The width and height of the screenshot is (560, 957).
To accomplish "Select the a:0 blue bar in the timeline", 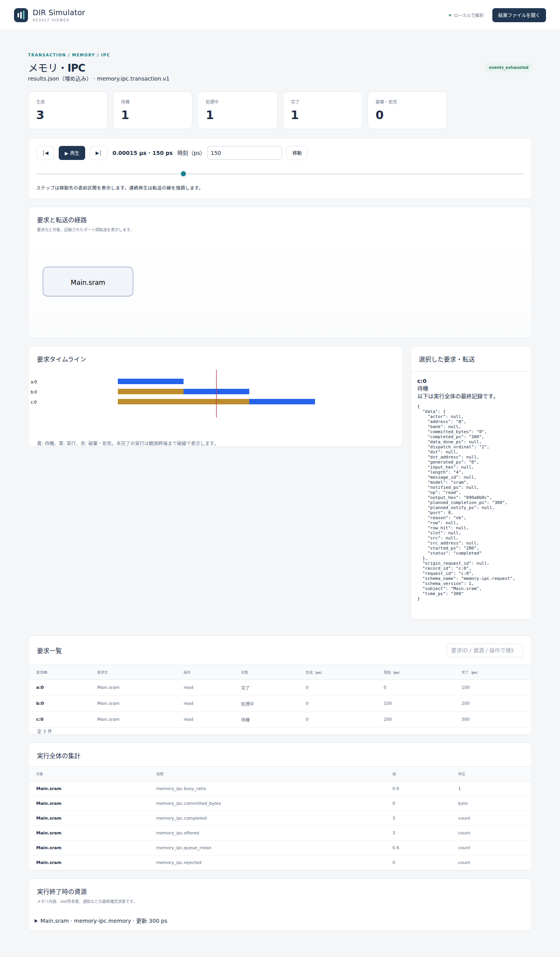I will click(x=150, y=381).
